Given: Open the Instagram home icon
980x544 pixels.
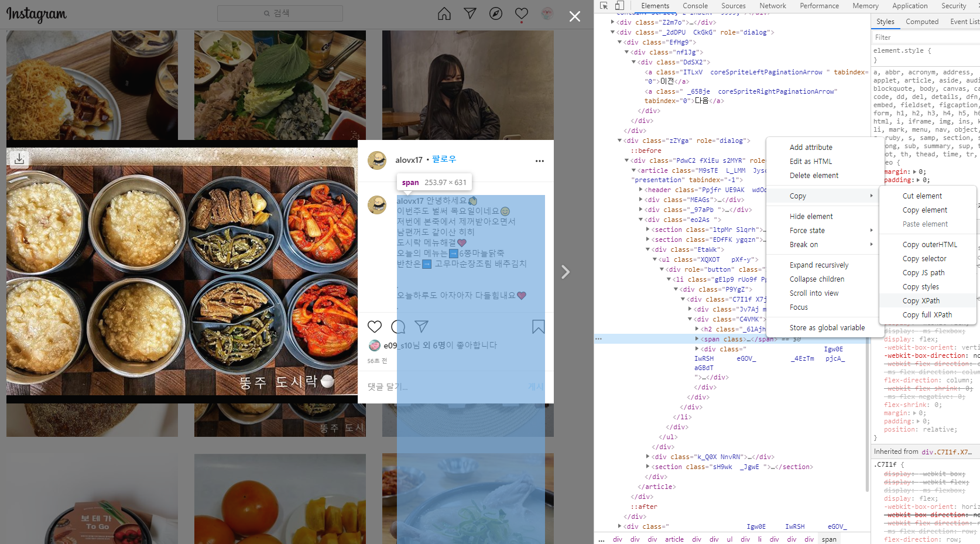Looking at the screenshot, I should point(444,13).
